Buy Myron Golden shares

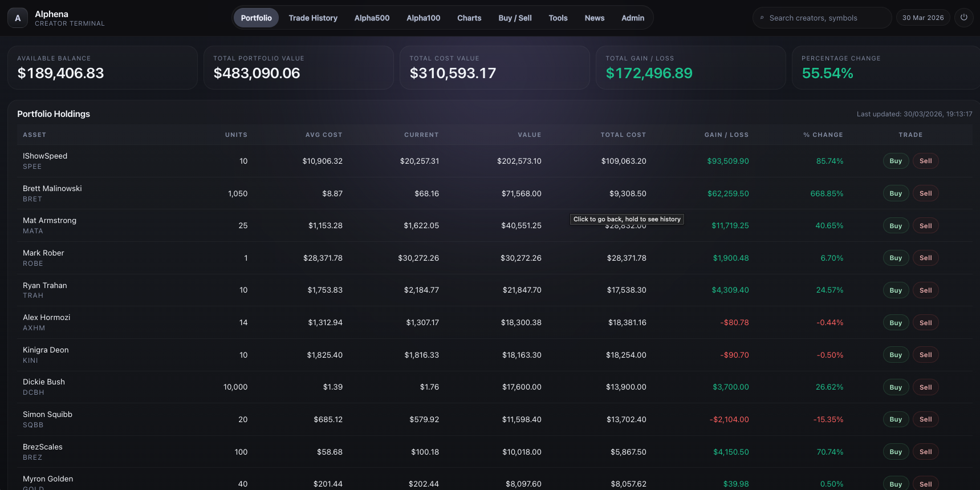896,484
